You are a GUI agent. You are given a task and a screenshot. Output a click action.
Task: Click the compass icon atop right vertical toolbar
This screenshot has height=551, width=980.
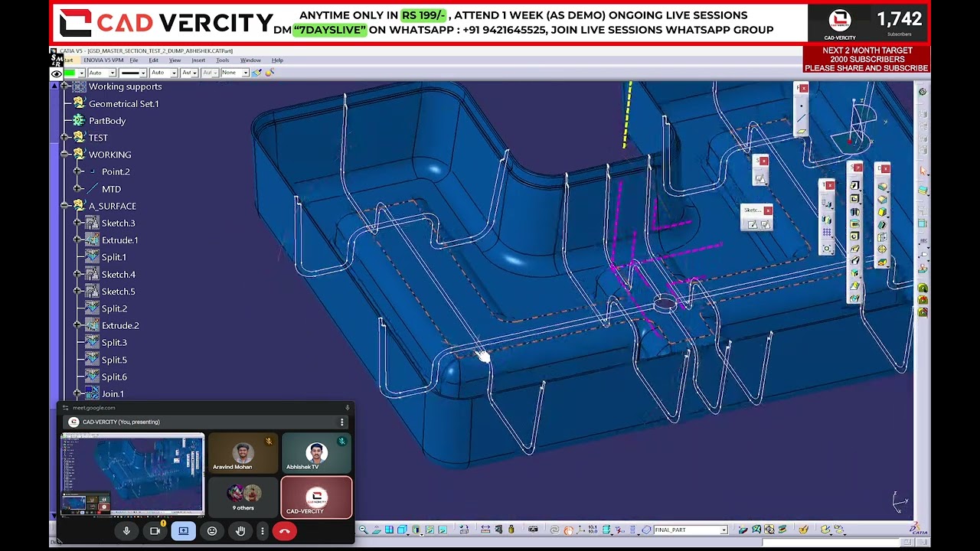click(923, 92)
